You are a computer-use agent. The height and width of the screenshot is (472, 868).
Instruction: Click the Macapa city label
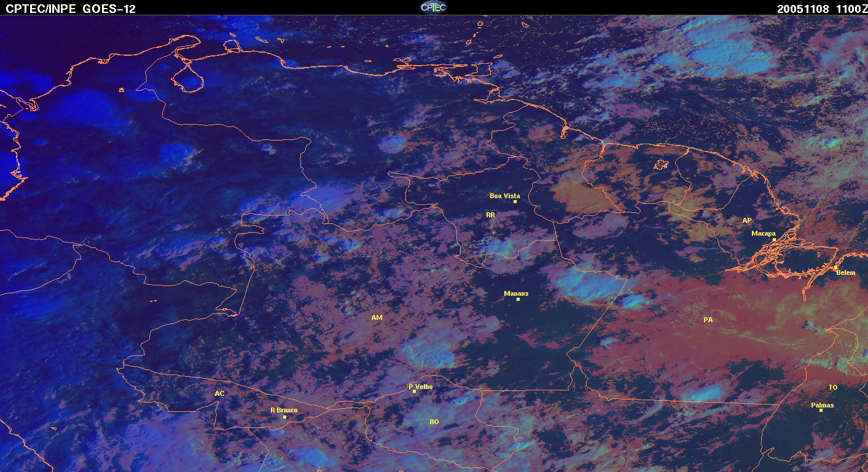click(x=764, y=234)
